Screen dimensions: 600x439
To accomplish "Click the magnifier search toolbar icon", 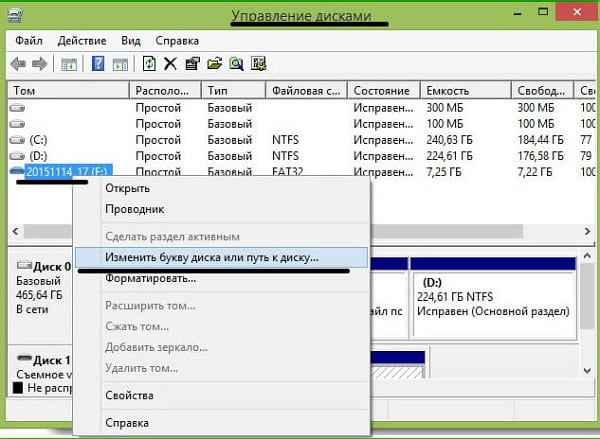I will [x=236, y=64].
